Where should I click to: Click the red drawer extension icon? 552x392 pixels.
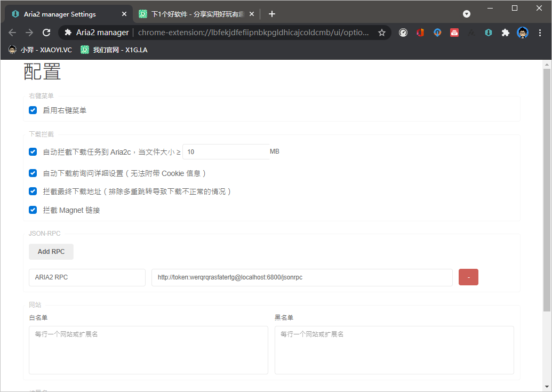coord(454,33)
